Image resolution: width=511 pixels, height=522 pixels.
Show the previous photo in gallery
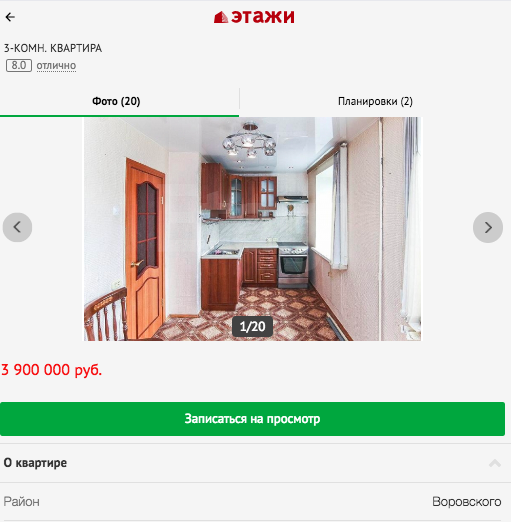[x=17, y=227]
